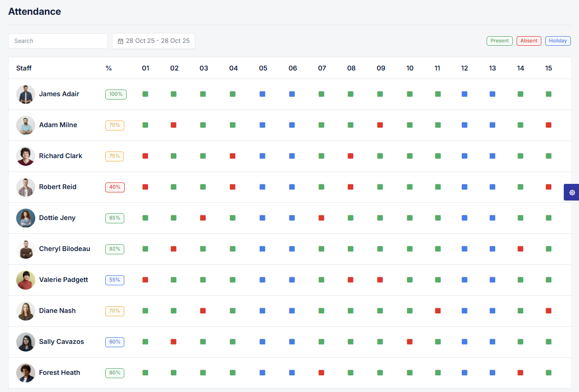Image resolution: width=579 pixels, height=392 pixels.
Task: Click the Staff column header
Action: click(24, 68)
